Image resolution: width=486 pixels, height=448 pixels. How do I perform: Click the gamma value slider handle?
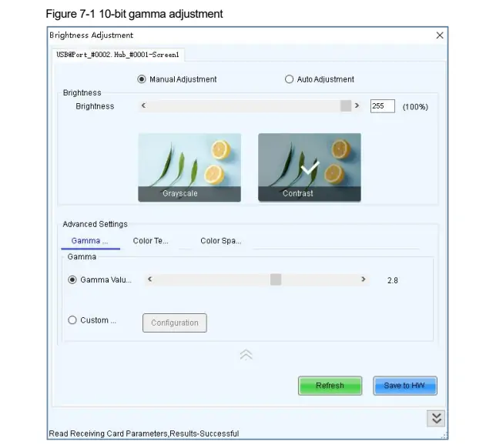[276, 280]
